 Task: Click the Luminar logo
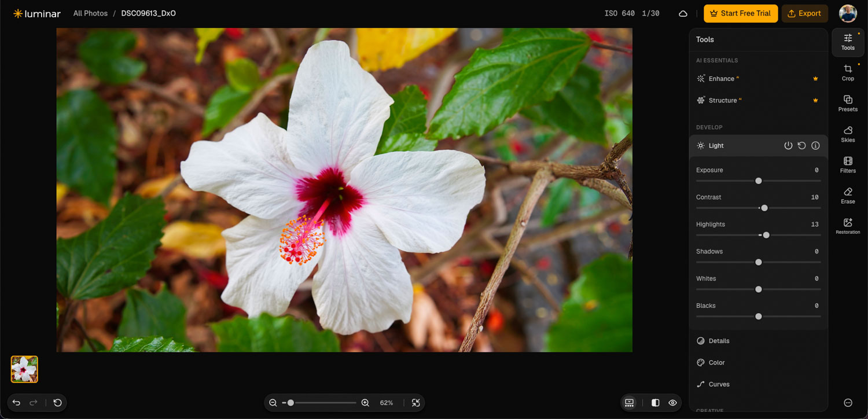pos(36,13)
